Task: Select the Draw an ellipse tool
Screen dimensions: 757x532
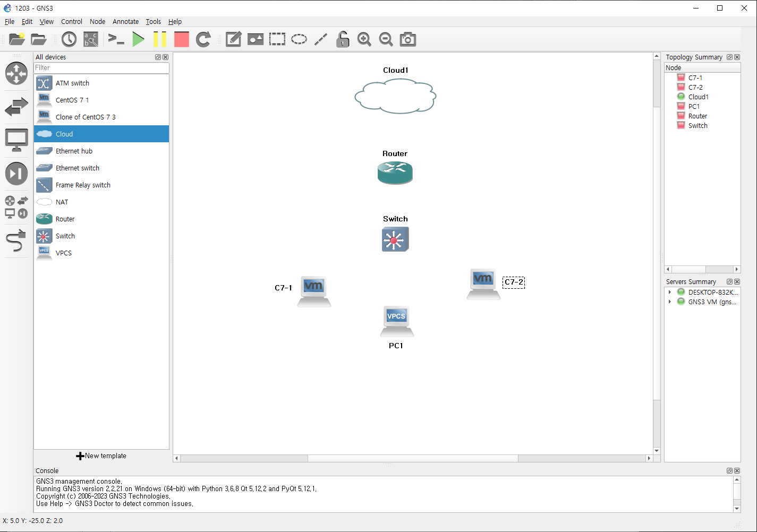Action: 299,39
